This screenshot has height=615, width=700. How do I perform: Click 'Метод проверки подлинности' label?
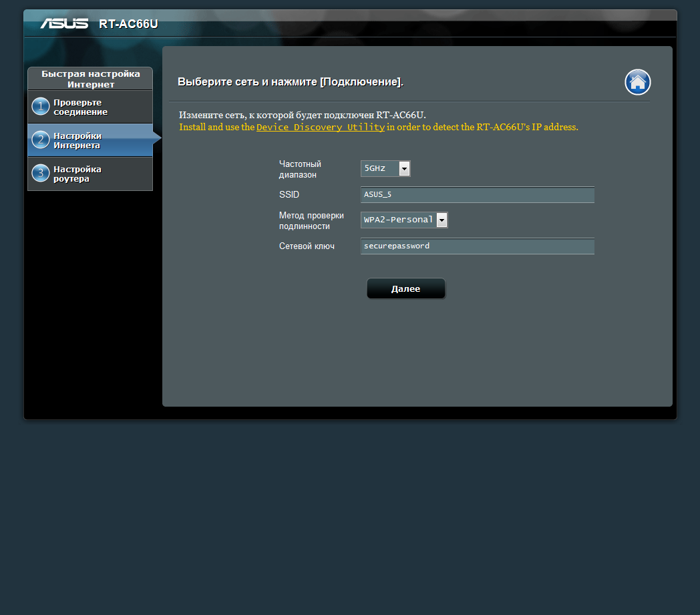coord(311,221)
